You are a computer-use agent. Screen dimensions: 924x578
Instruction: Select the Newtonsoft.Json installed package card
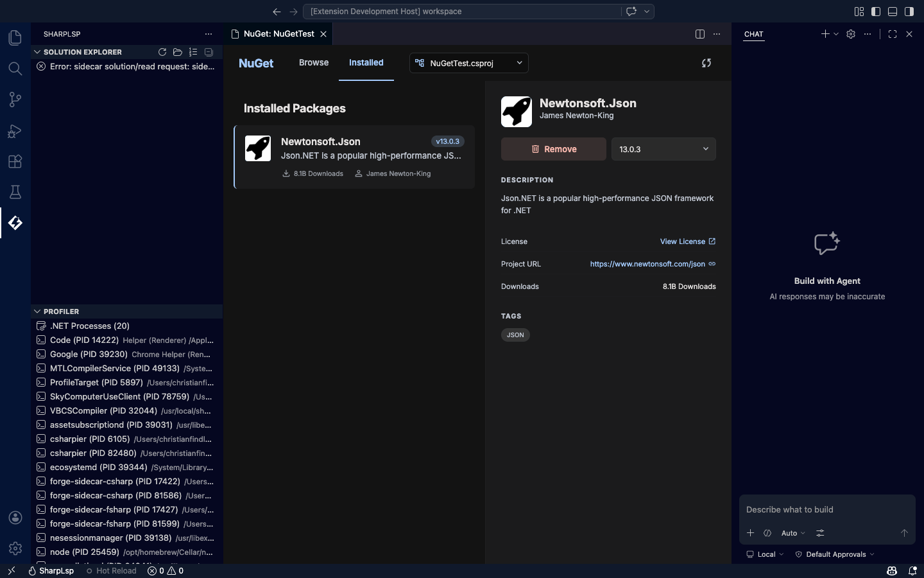tap(354, 157)
